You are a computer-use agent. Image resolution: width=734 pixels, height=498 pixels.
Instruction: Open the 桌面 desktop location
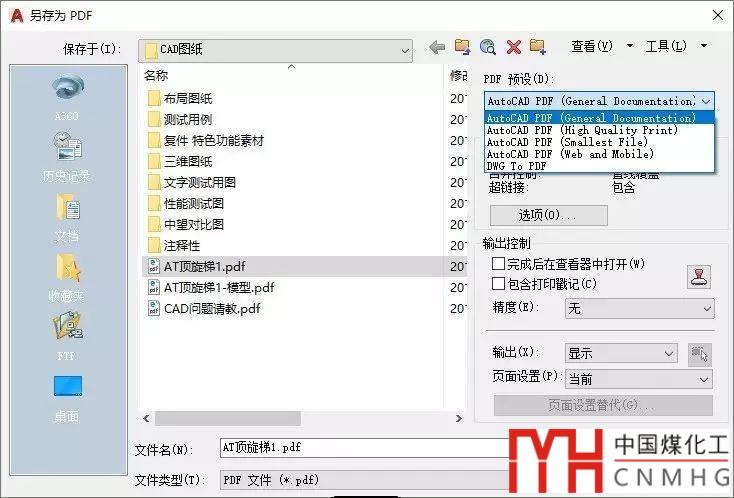pos(67,398)
